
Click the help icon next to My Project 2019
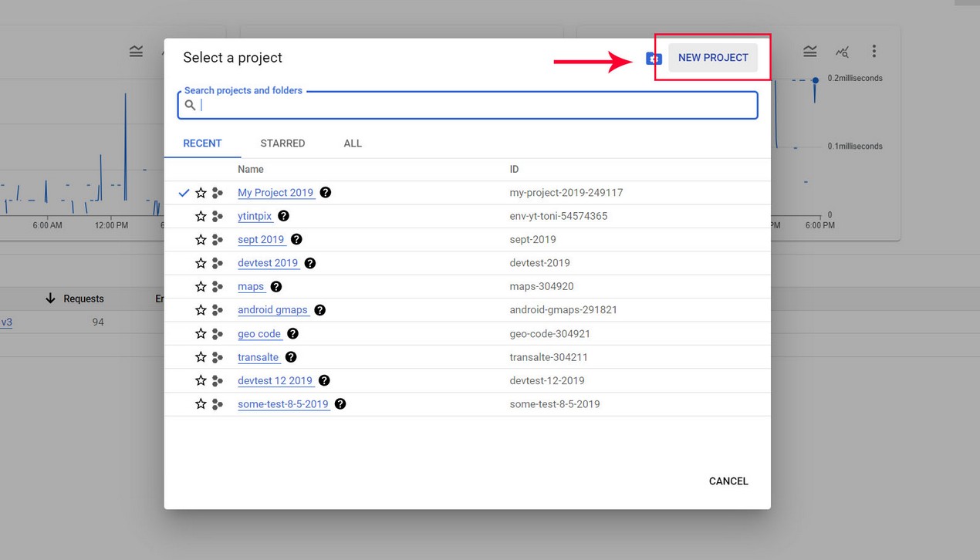click(326, 192)
